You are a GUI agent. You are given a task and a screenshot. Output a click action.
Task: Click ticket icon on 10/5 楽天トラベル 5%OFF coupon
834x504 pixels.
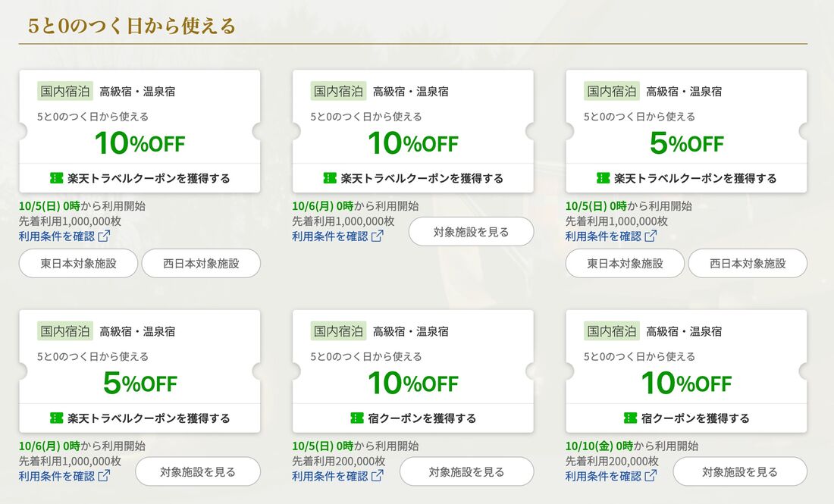click(x=603, y=178)
